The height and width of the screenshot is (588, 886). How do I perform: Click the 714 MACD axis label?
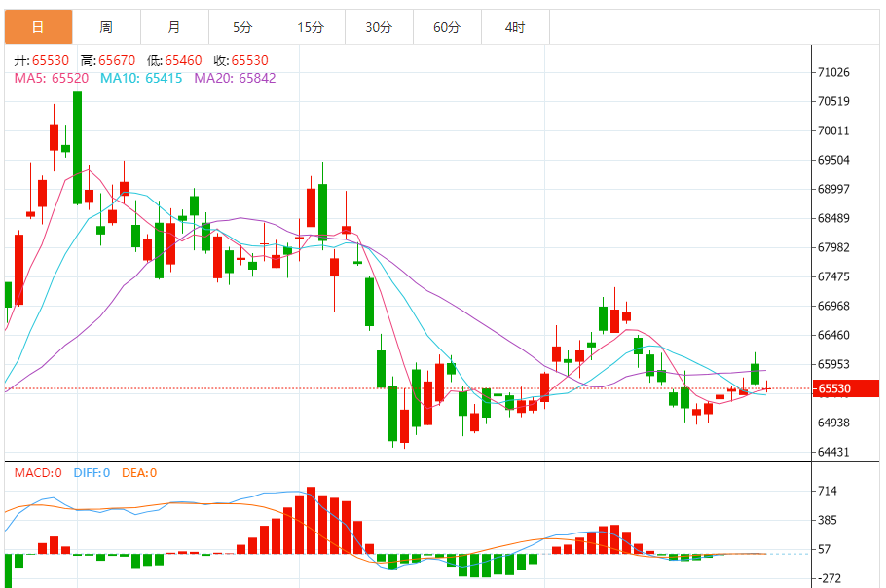tap(828, 491)
